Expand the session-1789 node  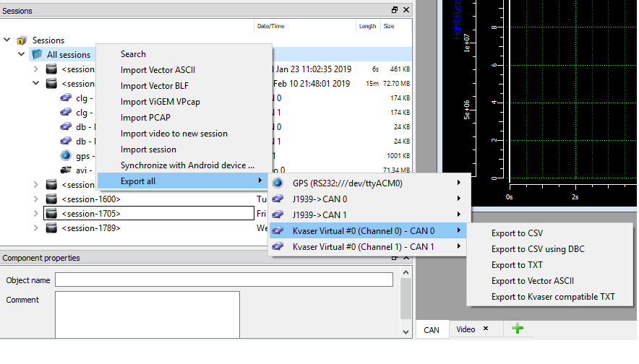pyautogui.click(x=36, y=228)
